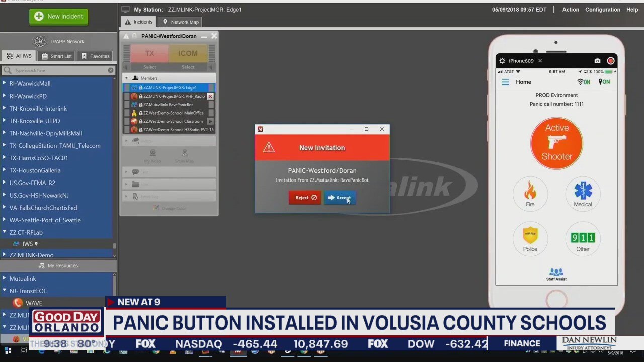This screenshot has width=644, height=362.
Task: Click the search input field
Action: pos(58,71)
